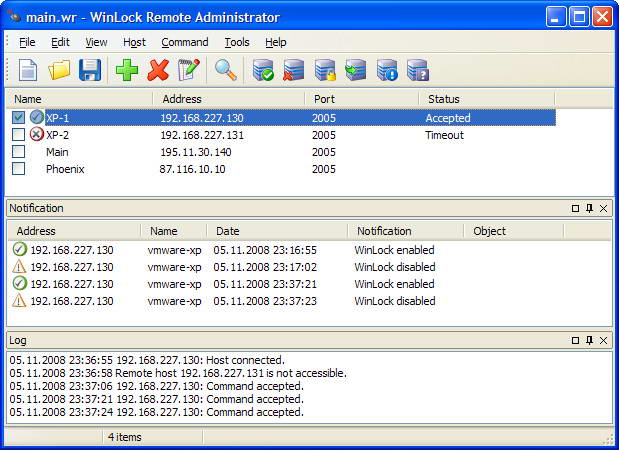The width and height of the screenshot is (619, 450).
Task: Click the magnifying glass search icon
Action: (x=226, y=70)
